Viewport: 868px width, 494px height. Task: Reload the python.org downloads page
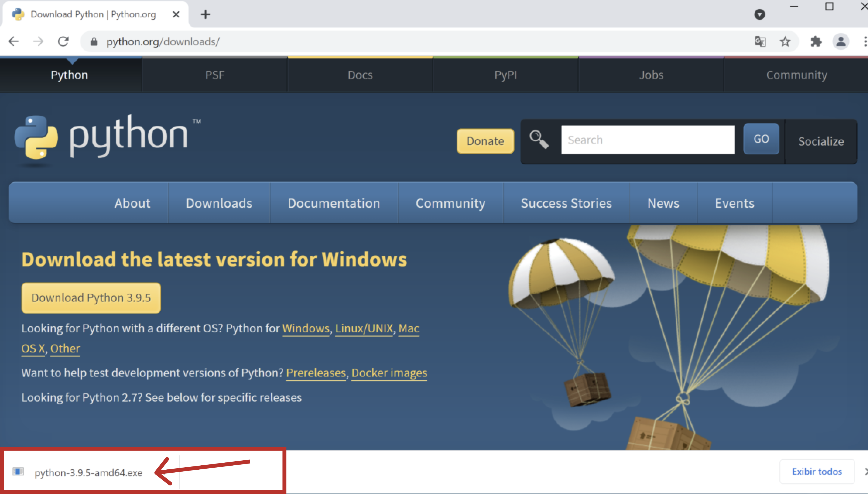(63, 41)
